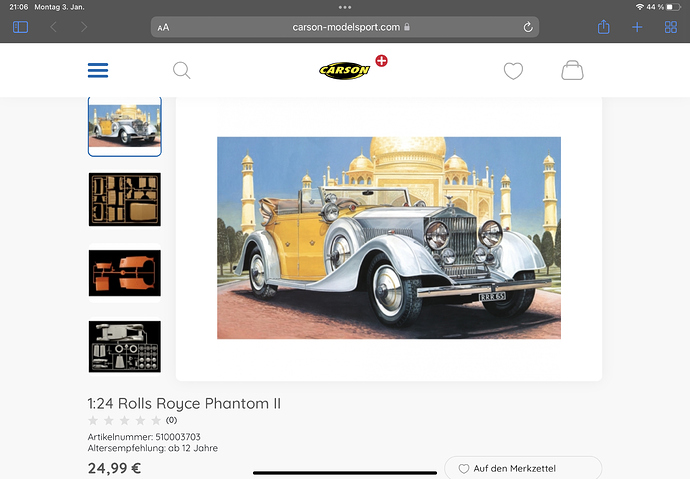Viewport: 690px width, 479px height.
Task: Select the tan parts sprue thumbnail
Action: click(x=125, y=199)
